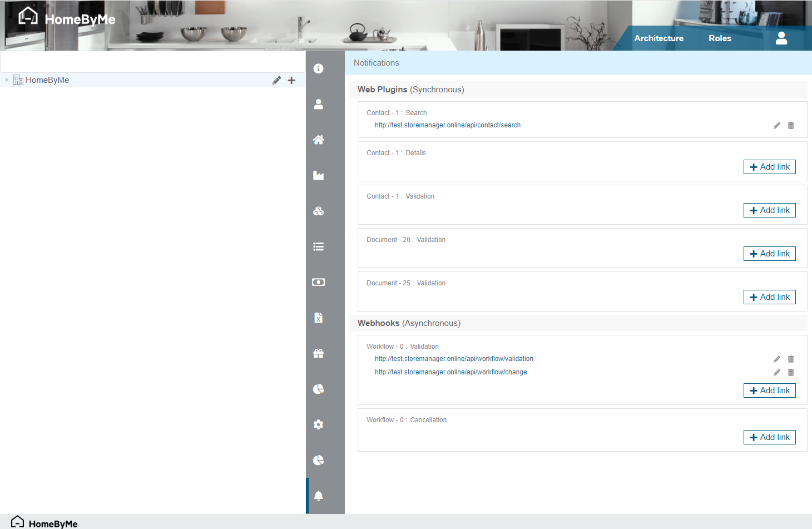Add link for Contact Details plugin
The width and height of the screenshot is (812, 529).
click(x=769, y=167)
